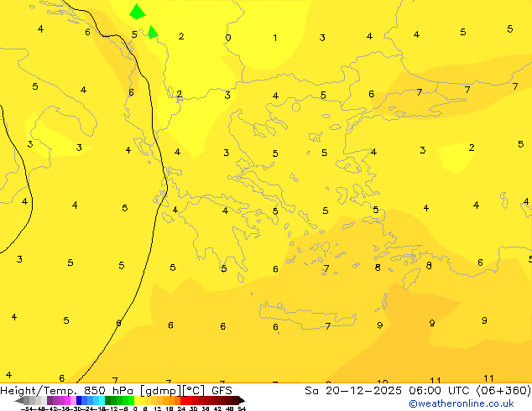The image size is (532, 411).
Task: Click the '-54' label under the color scale
Action: (27, 409)
